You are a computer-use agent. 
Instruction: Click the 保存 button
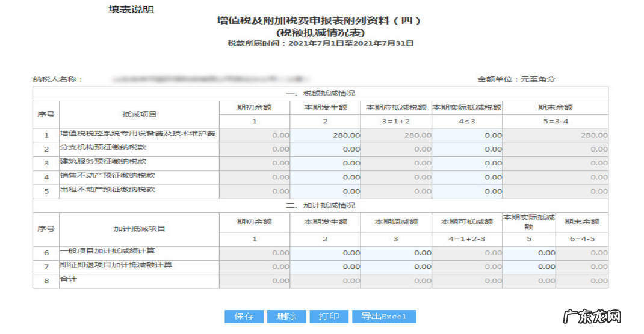click(244, 317)
